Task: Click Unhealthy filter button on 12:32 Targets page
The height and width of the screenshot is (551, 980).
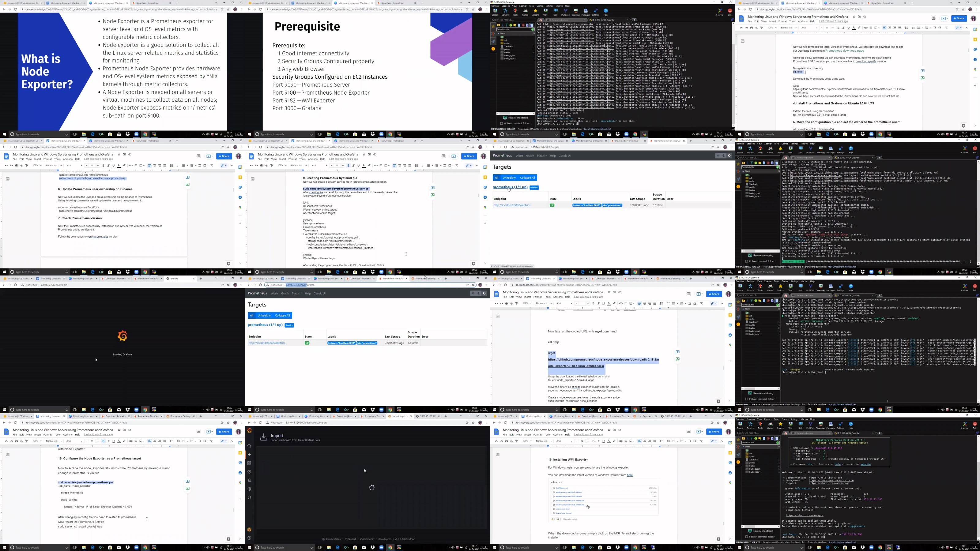Action: pyautogui.click(x=509, y=178)
